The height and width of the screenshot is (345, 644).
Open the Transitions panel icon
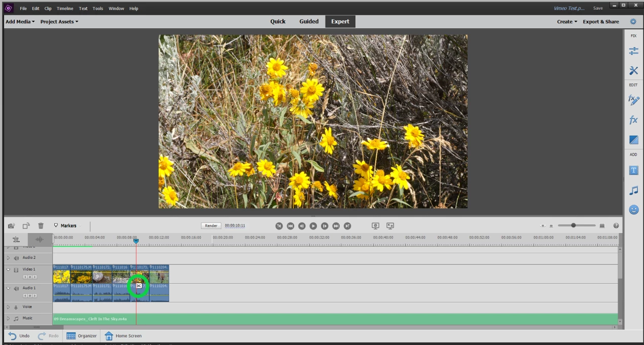click(x=633, y=139)
